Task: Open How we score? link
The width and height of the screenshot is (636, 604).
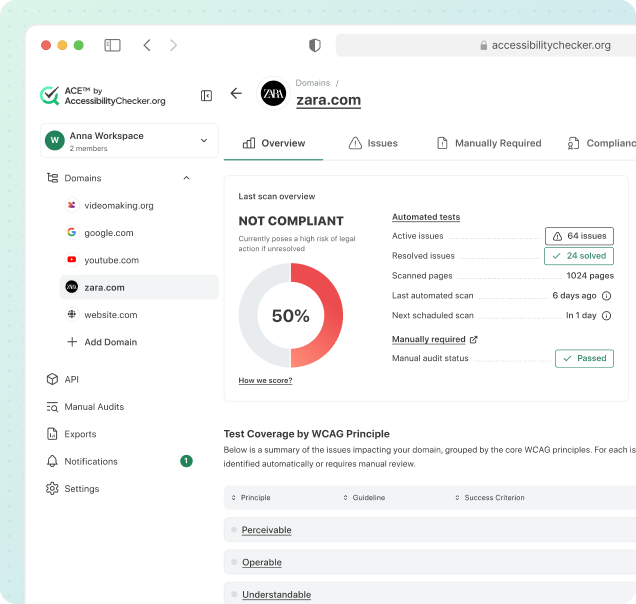Action: 265,380
